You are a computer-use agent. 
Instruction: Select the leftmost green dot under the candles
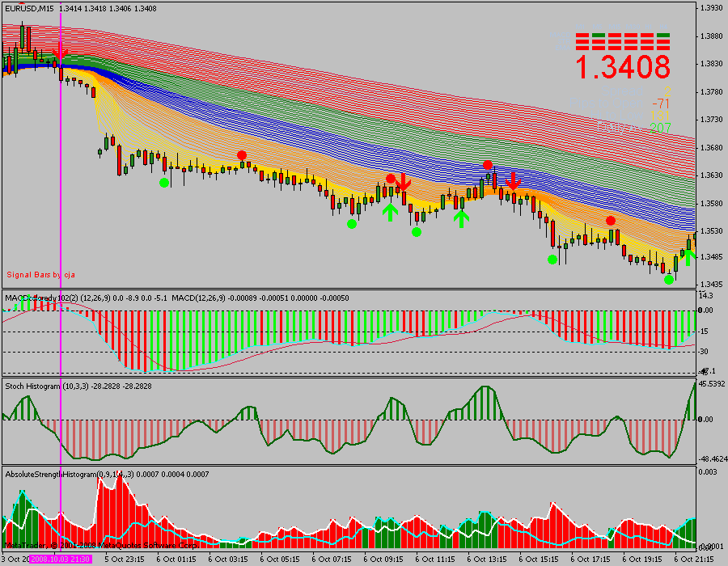coord(164,183)
